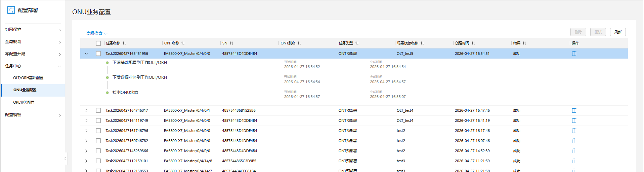Screen dimensions: 644x172
Task: Delete task Task20260427165451956 via trash icon
Action: (574, 54)
